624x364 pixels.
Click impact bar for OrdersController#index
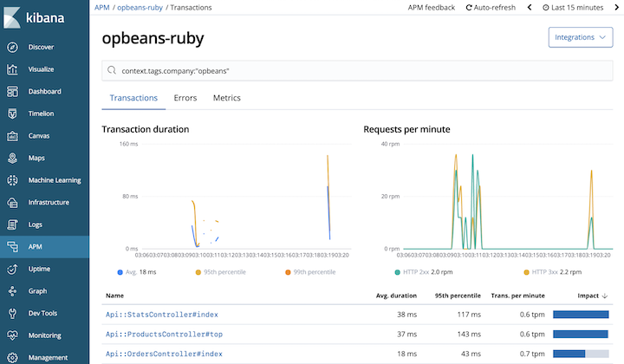(x=581, y=354)
